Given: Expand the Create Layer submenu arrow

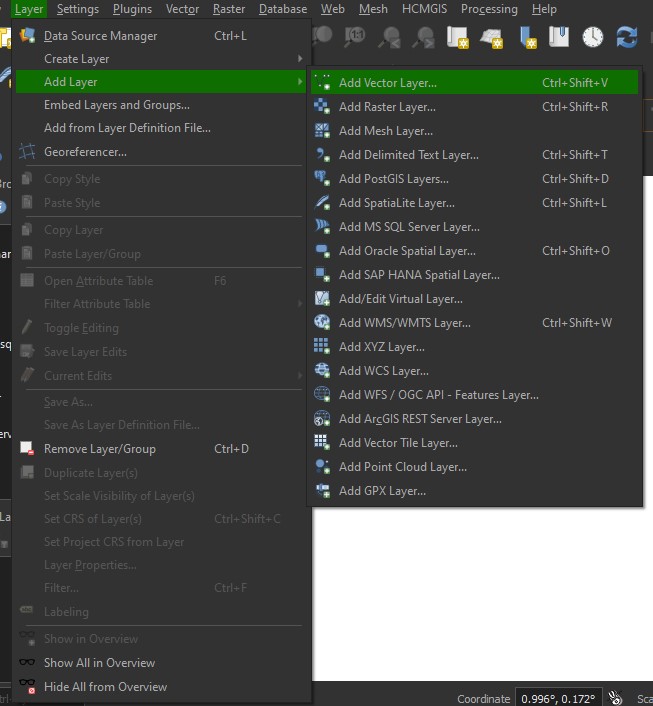Looking at the screenshot, I should [x=299, y=59].
